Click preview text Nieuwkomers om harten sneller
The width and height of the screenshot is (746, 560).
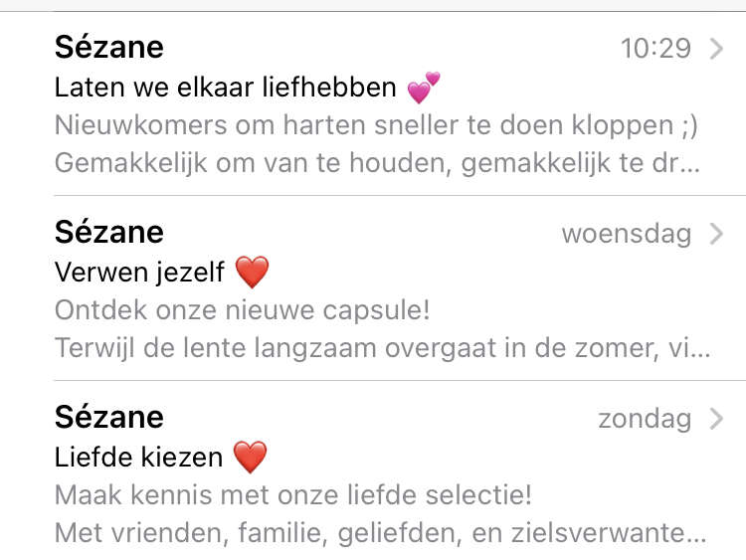[376, 125]
